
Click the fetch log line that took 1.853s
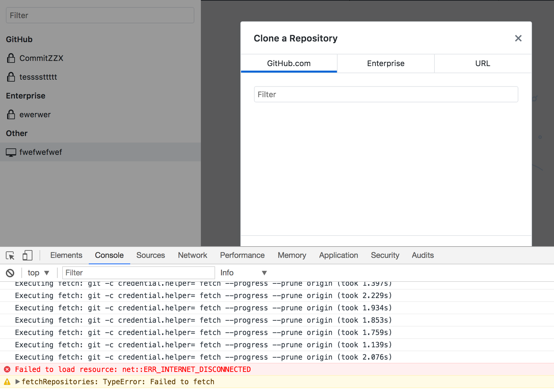pyautogui.click(x=277, y=320)
